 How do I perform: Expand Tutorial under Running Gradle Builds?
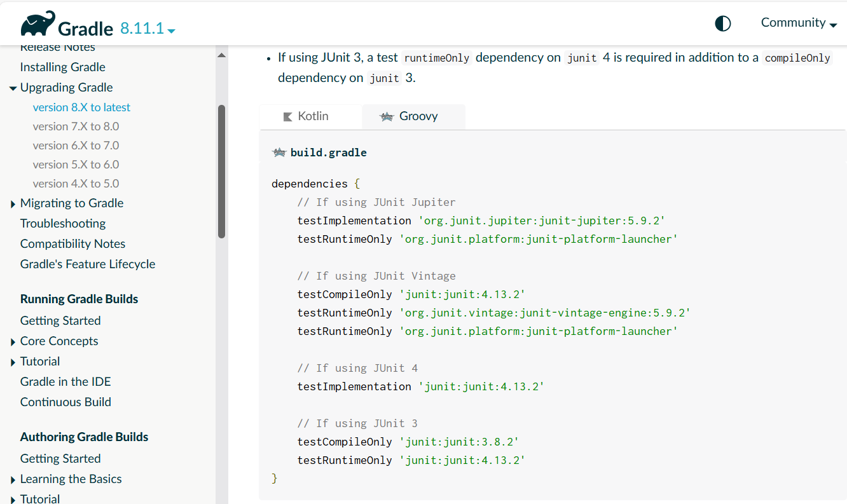(x=13, y=362)
